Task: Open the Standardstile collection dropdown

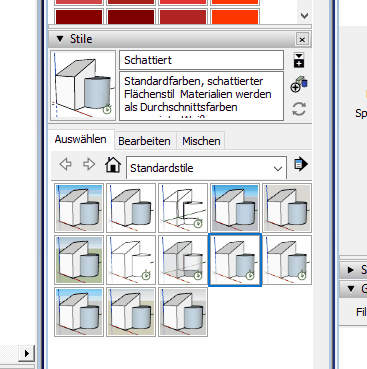Action: 206,168
